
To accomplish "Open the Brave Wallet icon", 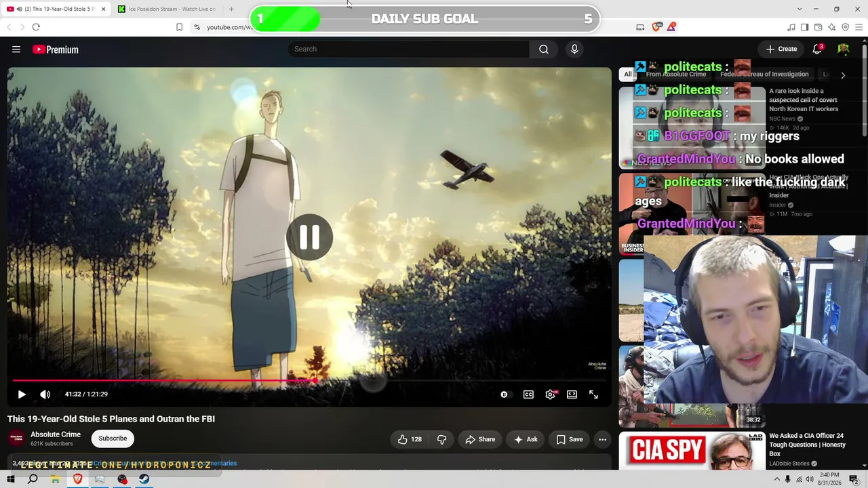I will pos(818,27).
